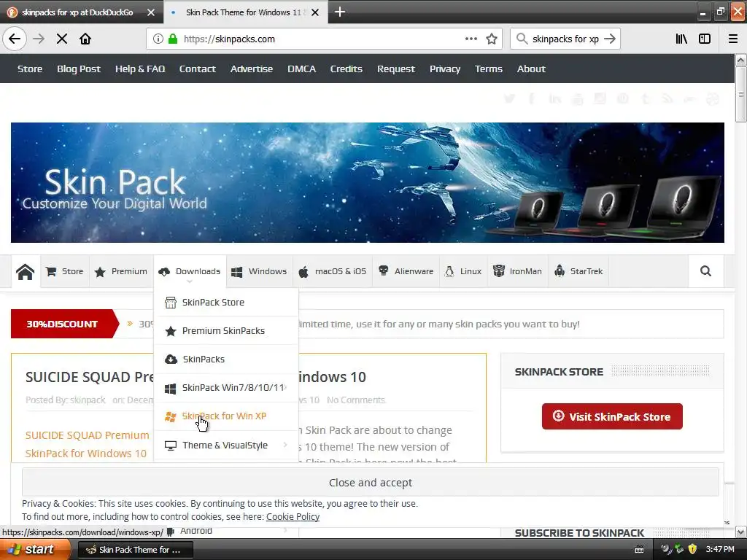The image size is (747, 560).
Task: Open the IronMan category
Action: 518,271
